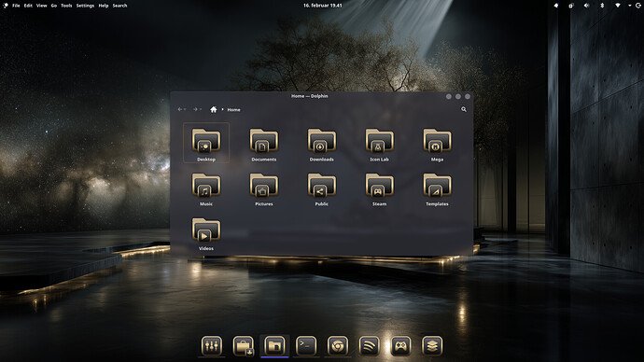
Task: Open the clipboard tray icon
Action: [571, 6]
